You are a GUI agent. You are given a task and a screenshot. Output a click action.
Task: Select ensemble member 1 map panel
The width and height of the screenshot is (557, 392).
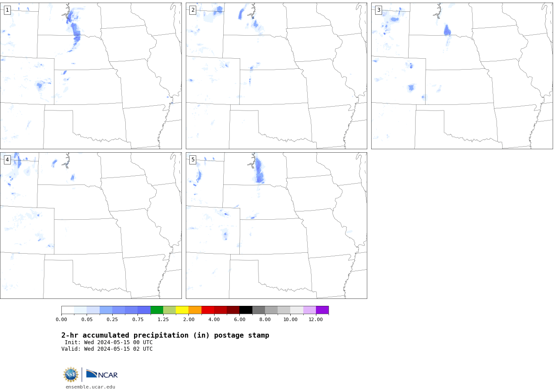click(91, 76)
